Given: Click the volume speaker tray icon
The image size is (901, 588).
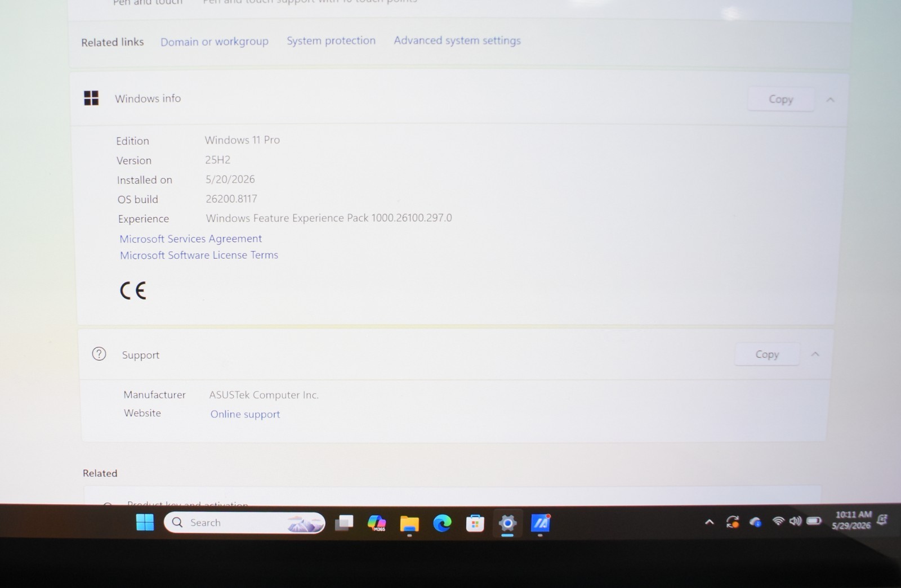Looking at the screenshot, I should click(x=795, y=521).
